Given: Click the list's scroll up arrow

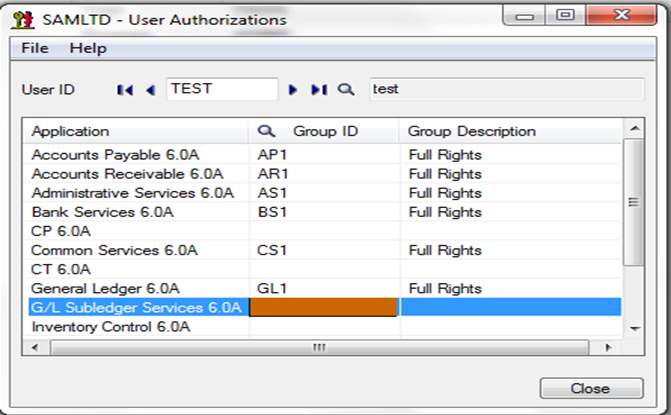Looking at the screenshot, I should [x=635, y=128].
